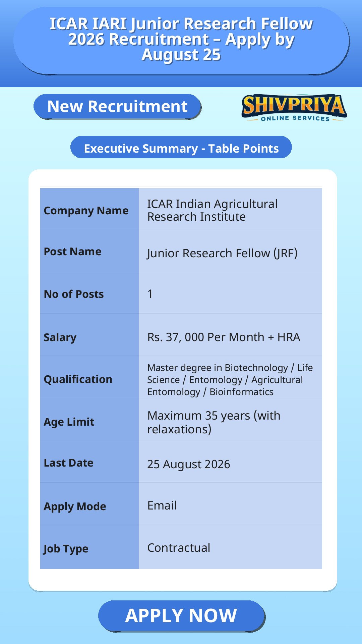Click the Email apply mode value

(x=162, y=505)
